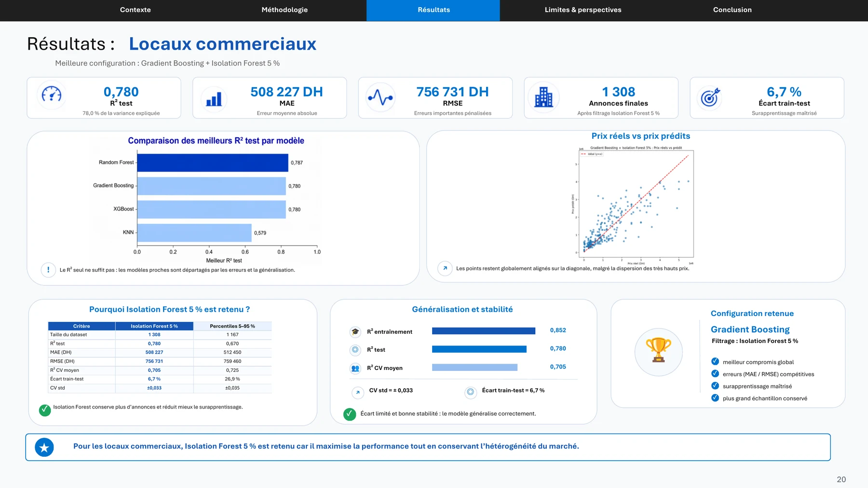Click the Gradient Boosting bar in the chart
Image resolution: width=868 pixels, height=488 pixels.
point(212,186)
